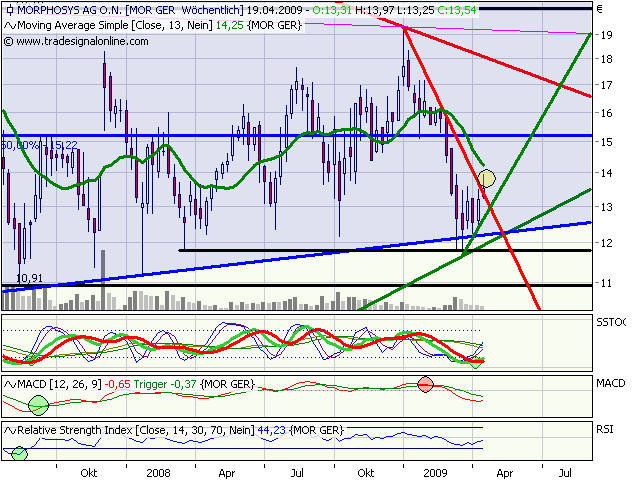Click price axis label 18

pos(607,59)
